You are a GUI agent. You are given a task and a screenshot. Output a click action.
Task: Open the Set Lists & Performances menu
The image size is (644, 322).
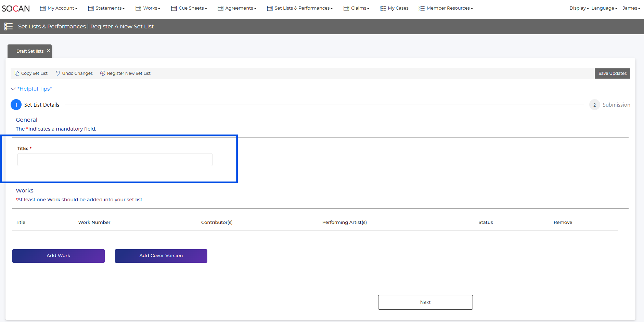(300, 8)
